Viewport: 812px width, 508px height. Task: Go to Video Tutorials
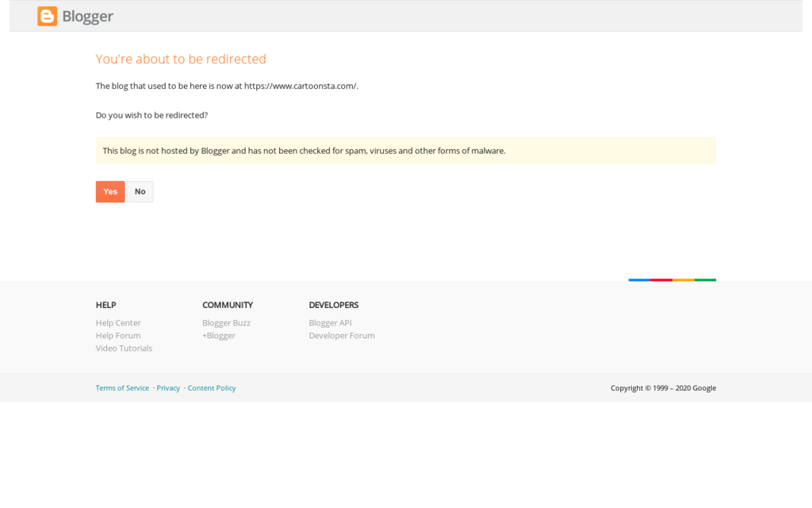point(124,348)
